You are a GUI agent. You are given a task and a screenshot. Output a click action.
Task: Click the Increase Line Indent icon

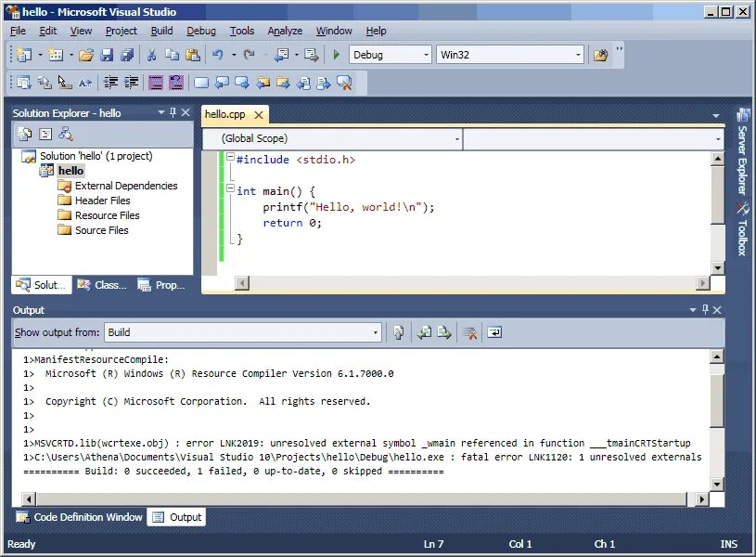[131, 83]
